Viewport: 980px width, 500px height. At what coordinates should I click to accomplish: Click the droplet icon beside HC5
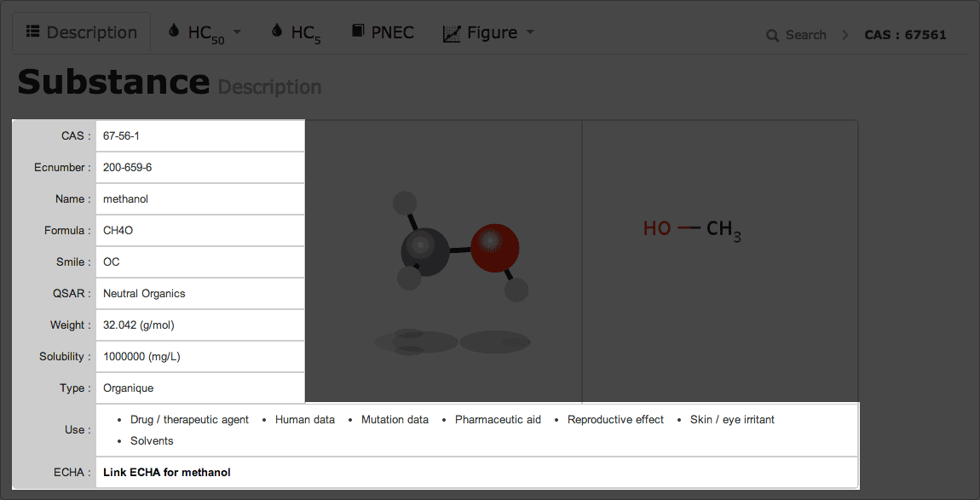277,32
